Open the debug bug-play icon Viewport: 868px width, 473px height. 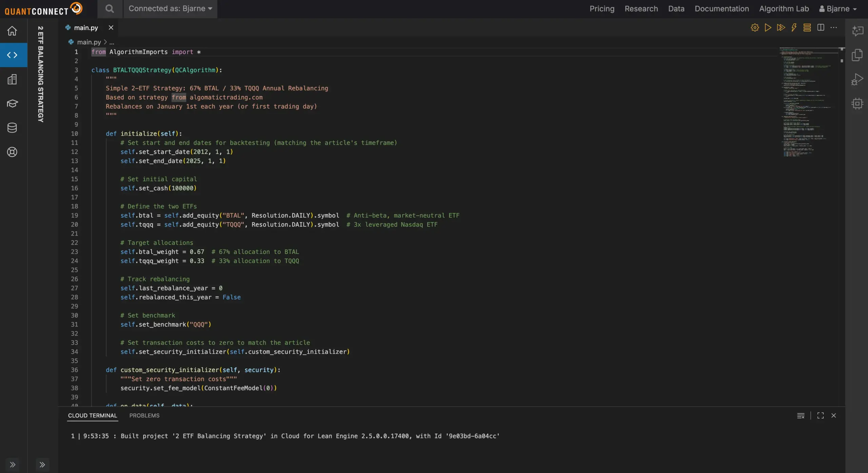pyautogui.click(x=857, y=79)
